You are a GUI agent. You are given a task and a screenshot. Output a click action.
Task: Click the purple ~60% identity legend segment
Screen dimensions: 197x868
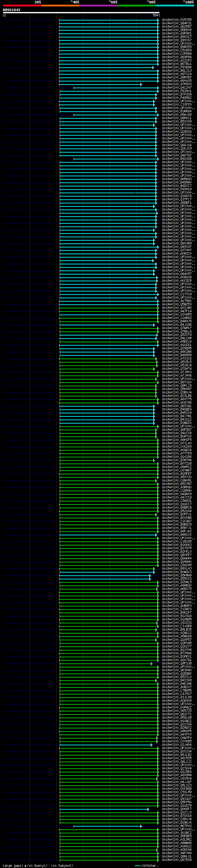(98, 6)
